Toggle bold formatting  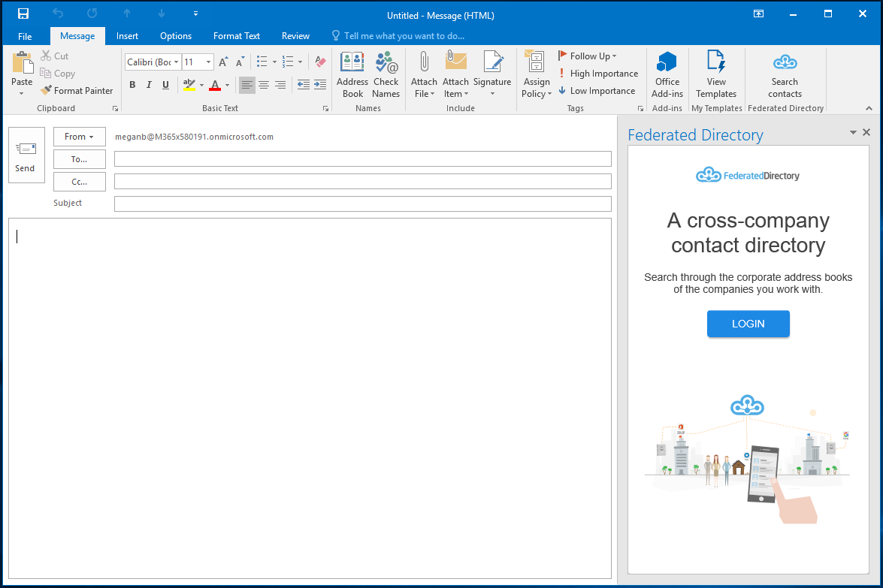click(x=132, y=85)
